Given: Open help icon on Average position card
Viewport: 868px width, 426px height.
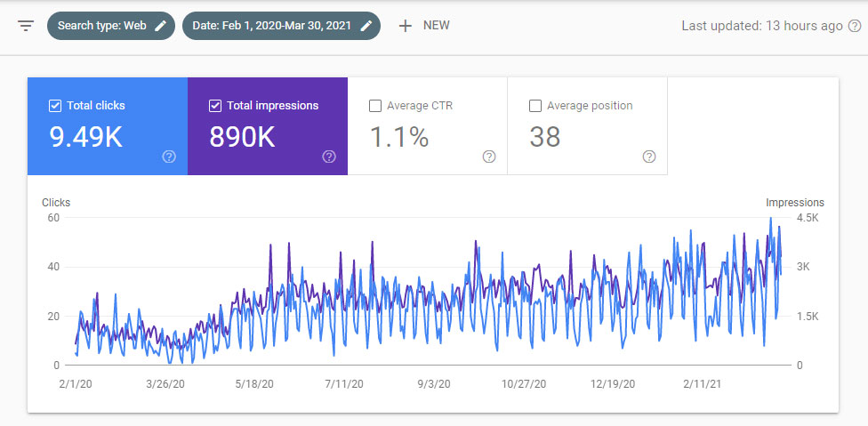Looking at the screenshot, I should (x=649, y=157).
